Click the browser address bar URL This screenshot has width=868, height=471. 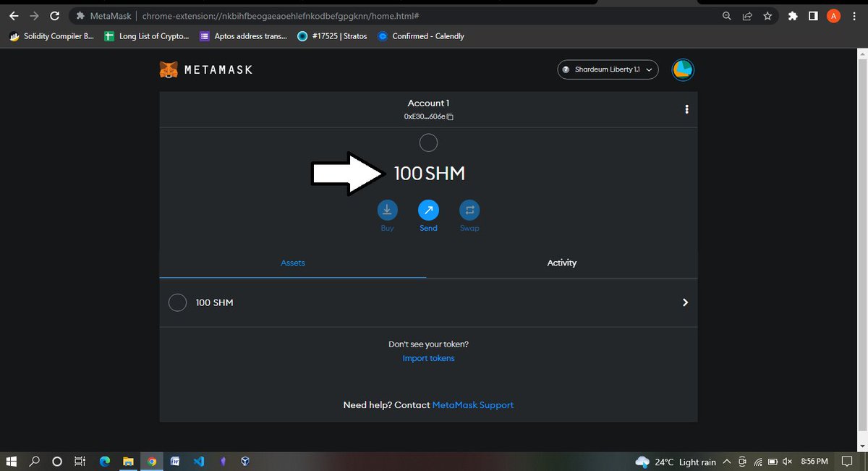pyautogui.click(x=282, y=15)
